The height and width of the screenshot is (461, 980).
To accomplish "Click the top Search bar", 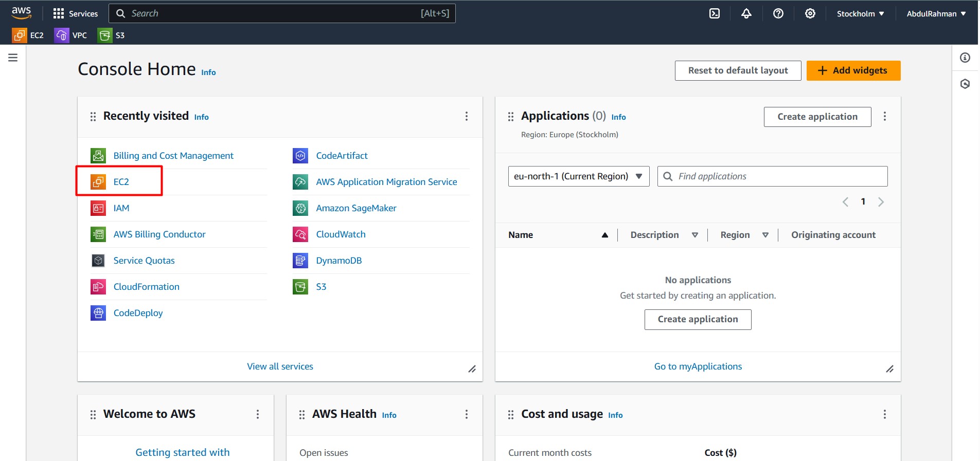I will 282,13.
